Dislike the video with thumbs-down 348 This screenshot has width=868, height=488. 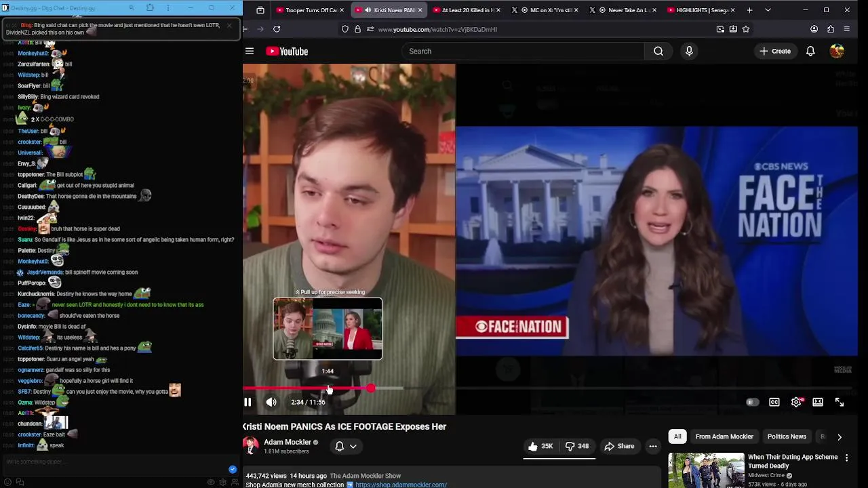(577, 446)
